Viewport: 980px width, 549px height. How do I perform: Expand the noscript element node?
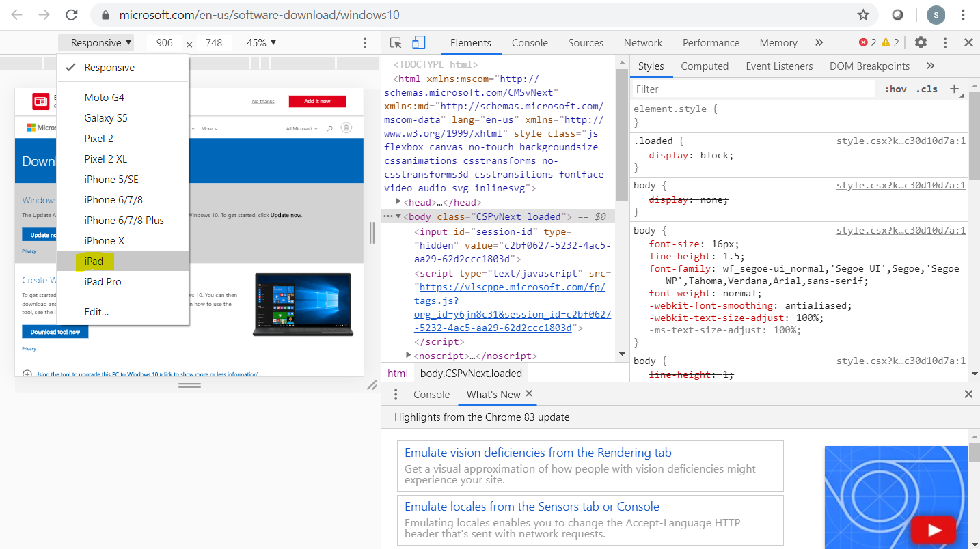point(409,355)
